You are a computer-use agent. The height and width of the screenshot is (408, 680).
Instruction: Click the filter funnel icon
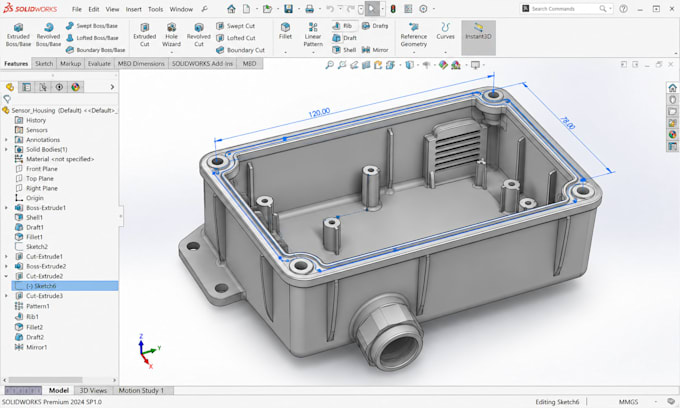[7, 99]
